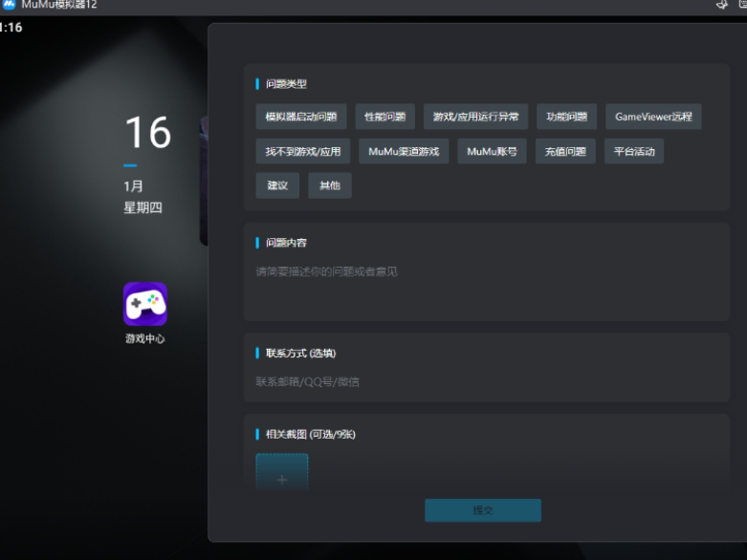Select 功能问题 problem type
This screenshot has width=747, height=560.
[x=566, y=117]
